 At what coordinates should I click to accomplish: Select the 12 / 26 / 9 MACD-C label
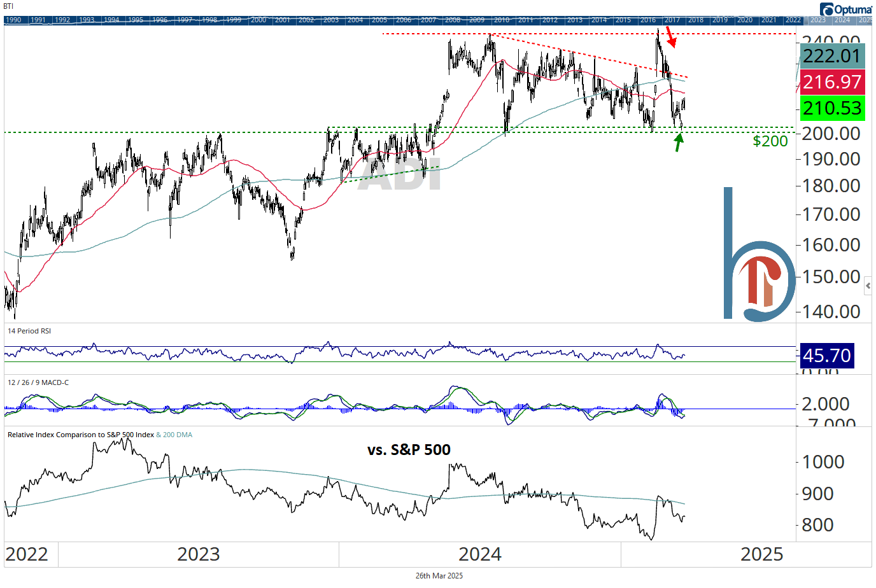tap(38, 383)
